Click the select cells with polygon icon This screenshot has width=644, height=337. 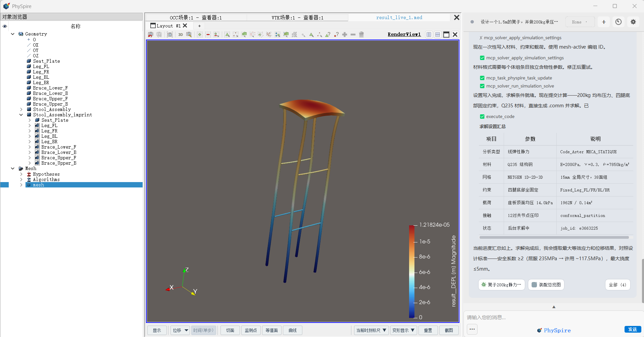[x=261, y=35]
